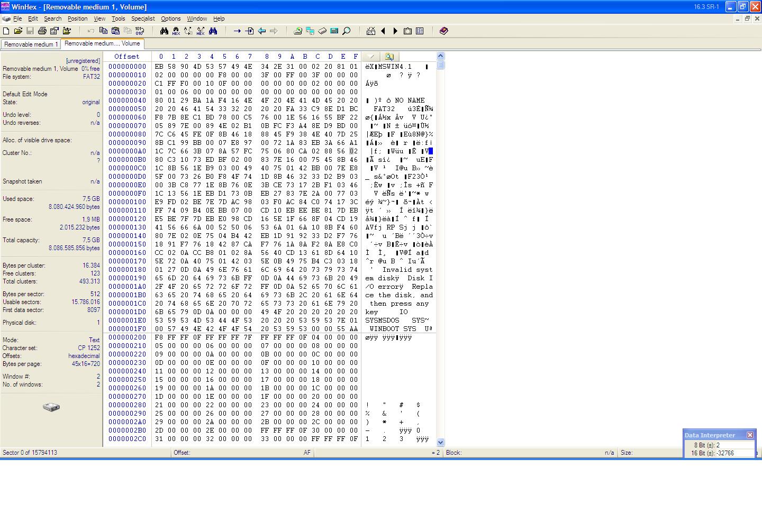Open the Window menu
Image resolution: width=762 pixels, height=532 pixels.
pos(197,19)
